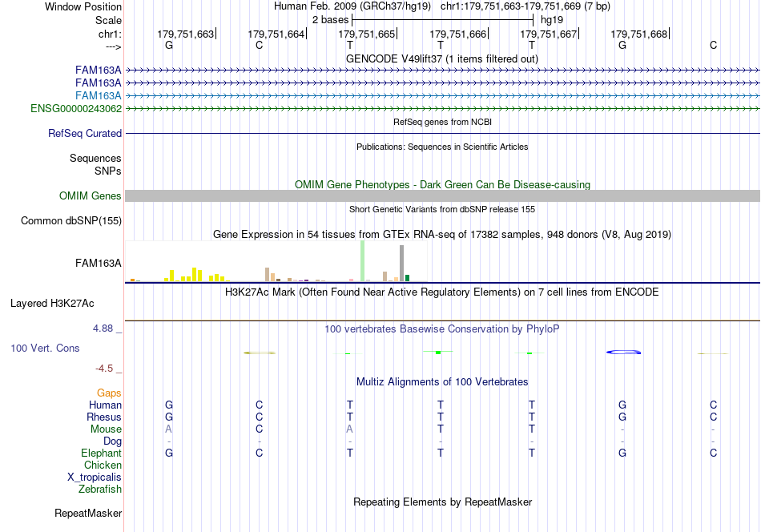Click the Sequences SNPs track label
Viewport: 761px width, 532px height.
pos(95,164)
